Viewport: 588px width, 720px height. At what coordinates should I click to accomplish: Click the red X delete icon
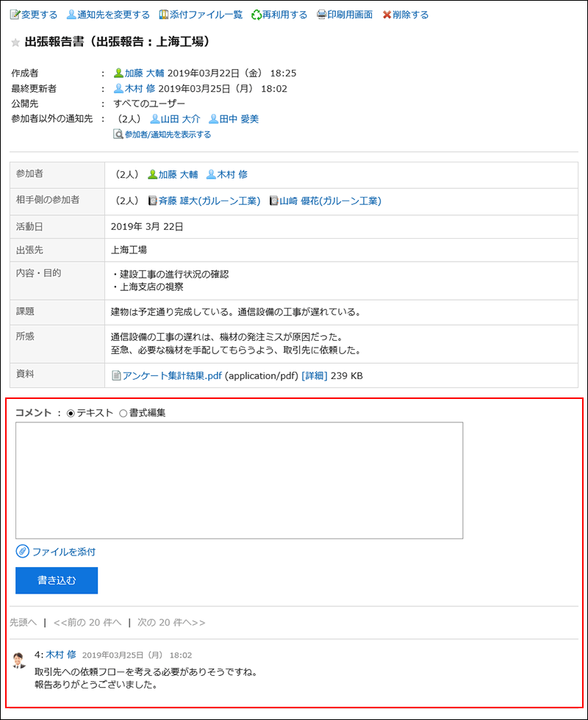387,15
